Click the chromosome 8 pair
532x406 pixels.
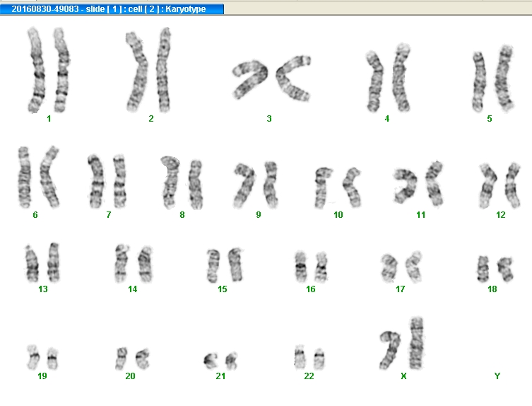[x=181, y=182]
